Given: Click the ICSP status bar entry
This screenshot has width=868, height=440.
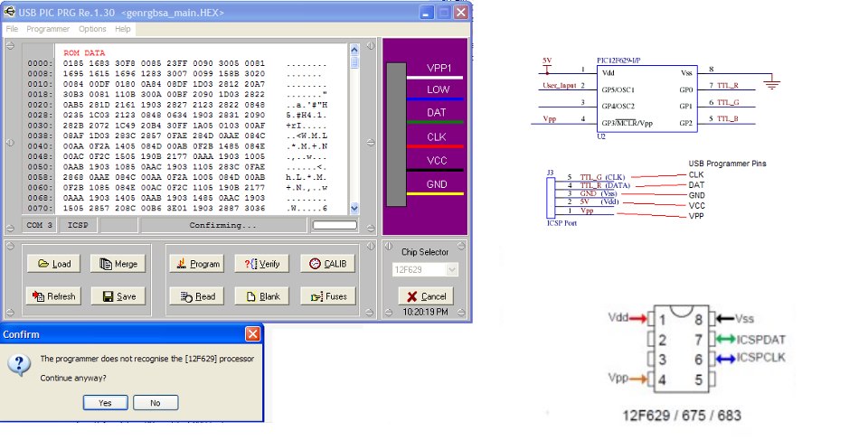Looking at the screenshot, I should [78, 225].
